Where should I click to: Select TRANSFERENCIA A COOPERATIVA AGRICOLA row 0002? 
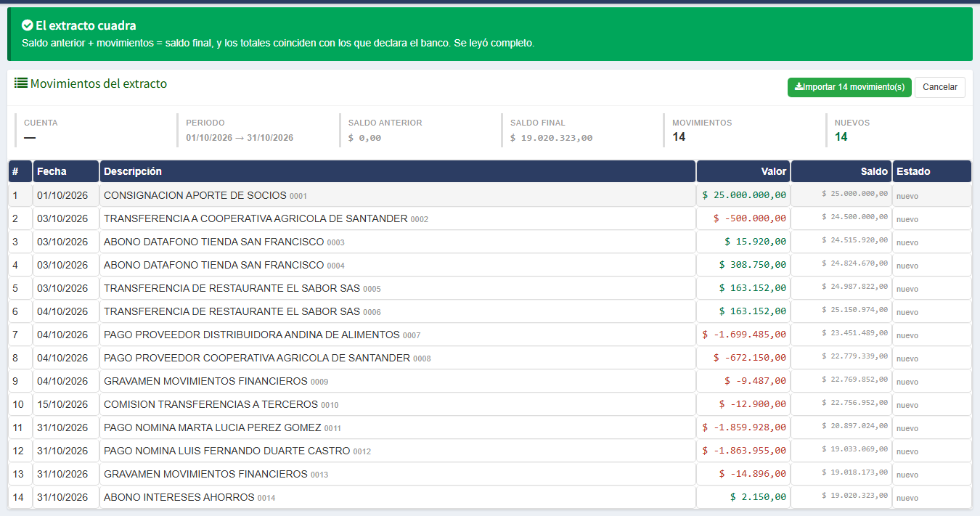(256, 218)
